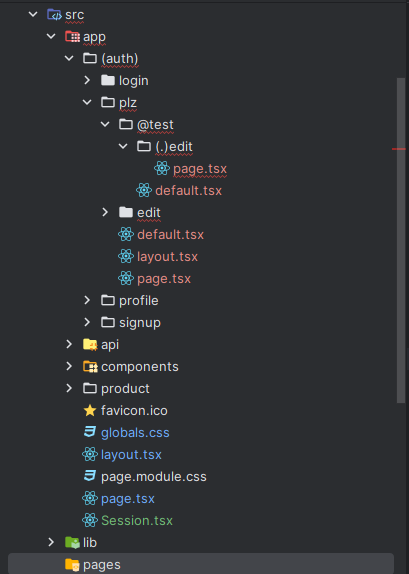
Task: Click the plz folder icon
Action: (x=108, y=102)
